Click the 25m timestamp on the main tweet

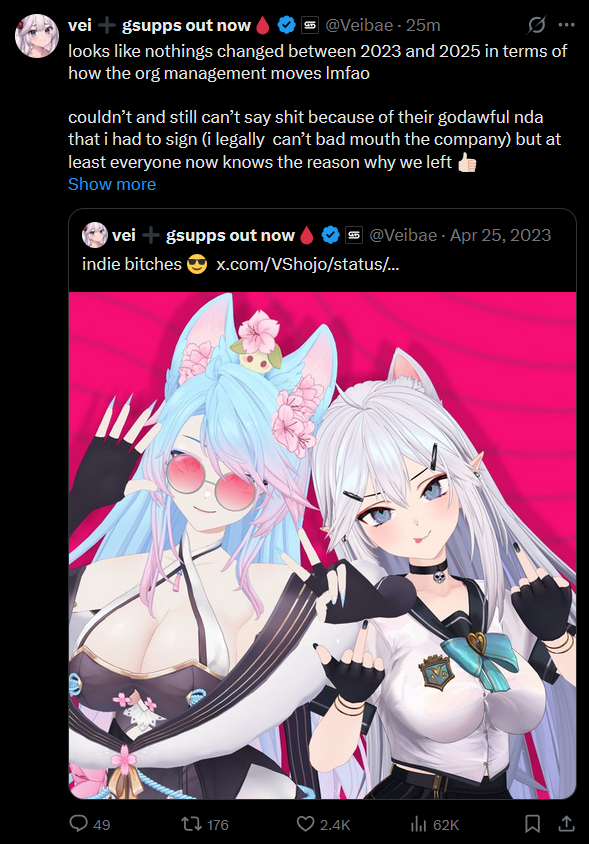423,25
